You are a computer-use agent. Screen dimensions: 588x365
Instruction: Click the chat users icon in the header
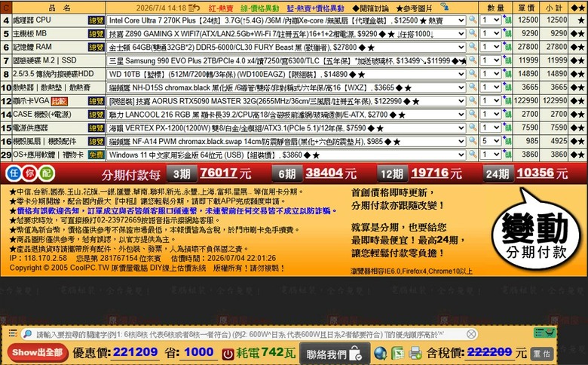pos(444,6)
